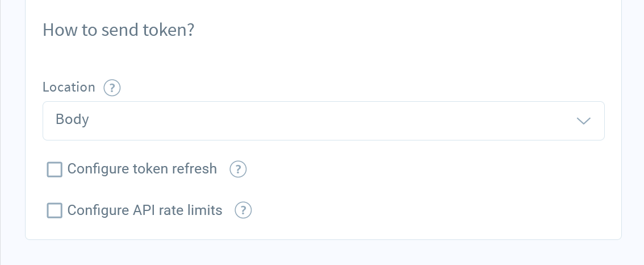Viewport: 644px width, 265px height.
Task: Toggle the token refresh option box
Action: pos(55,169)
